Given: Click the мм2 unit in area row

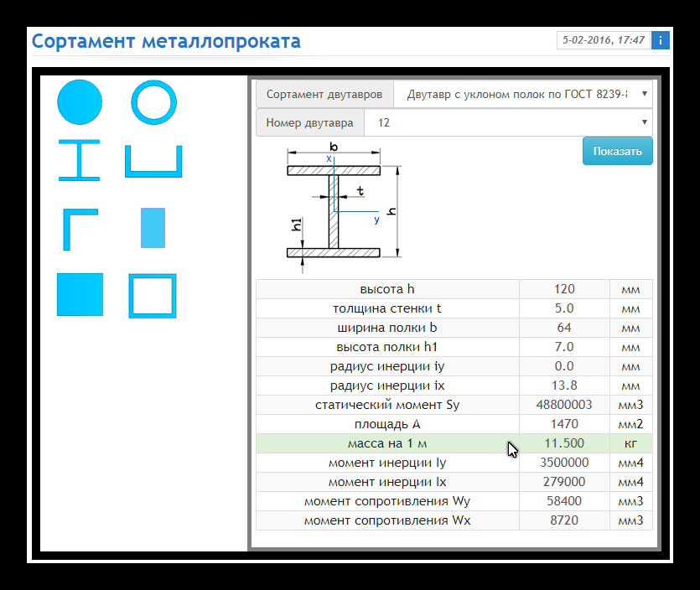Looking at the screenshot, I should pos(630,424).
